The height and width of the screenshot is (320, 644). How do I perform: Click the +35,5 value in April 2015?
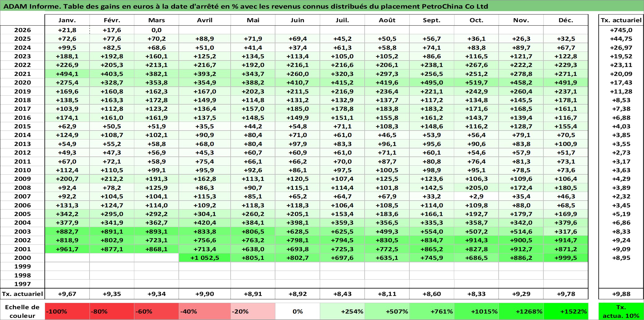pos(205,126)
